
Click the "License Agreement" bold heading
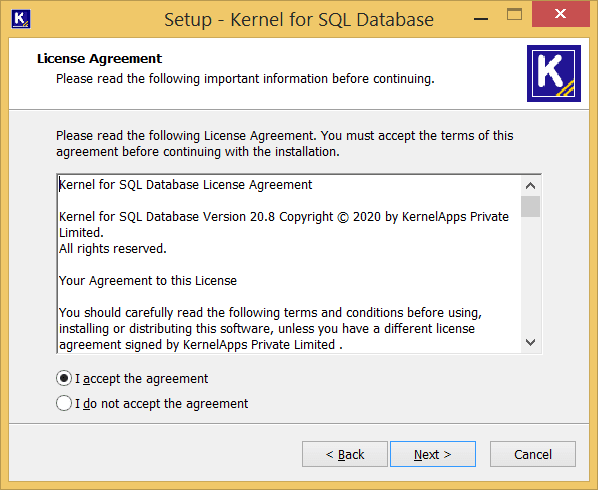[x=100, y=58]
